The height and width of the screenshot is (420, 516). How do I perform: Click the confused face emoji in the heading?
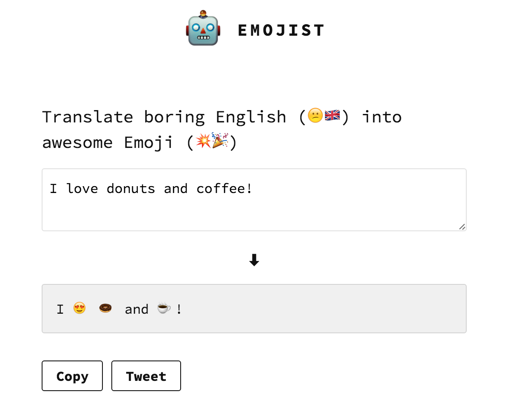click(315, 116)
